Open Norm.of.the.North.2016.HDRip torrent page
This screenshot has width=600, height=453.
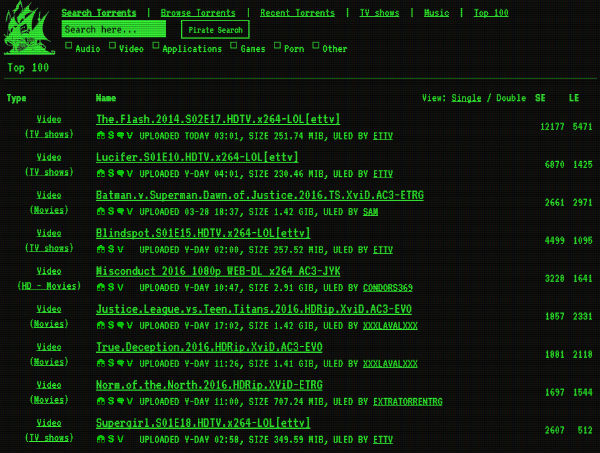pyautogui.click(x=209, y=385)
